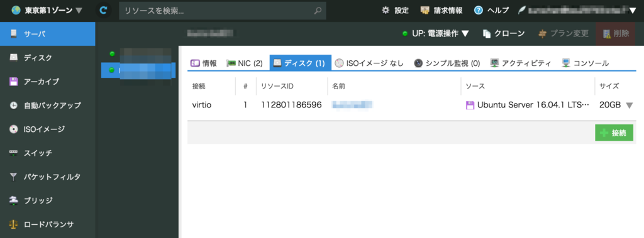
Task: Click the 削除 delete button
Action: pyautogui.click(x=615, y=34)
